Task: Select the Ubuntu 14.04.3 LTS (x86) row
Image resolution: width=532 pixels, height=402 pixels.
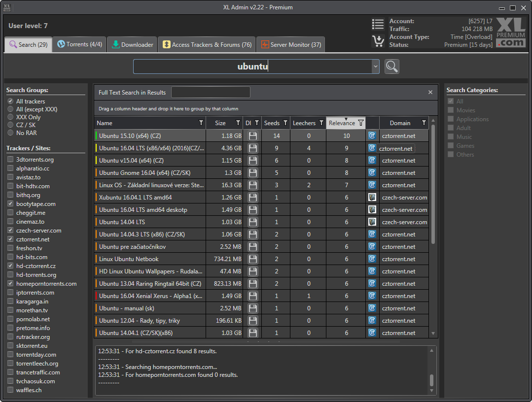Action: pyautogui.click(x=261, y=234)
